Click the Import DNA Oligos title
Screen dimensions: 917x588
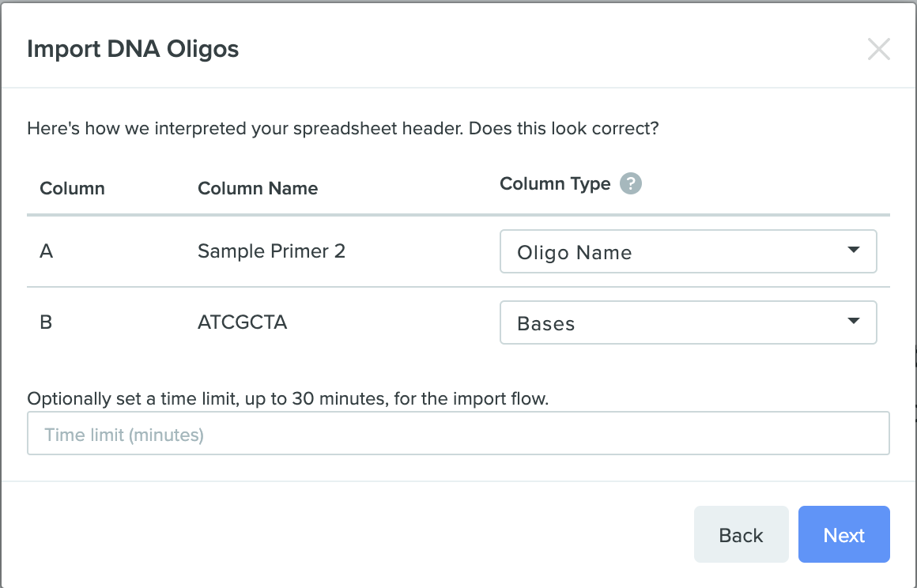coord(133,49)
